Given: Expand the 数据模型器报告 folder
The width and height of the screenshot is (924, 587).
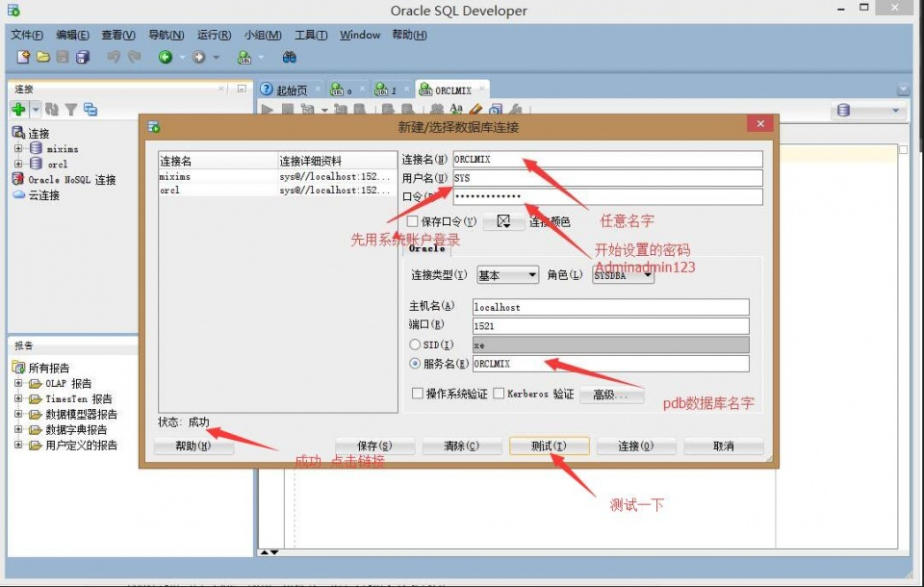Looking at the screenshot, I should (x=18, y=414).
